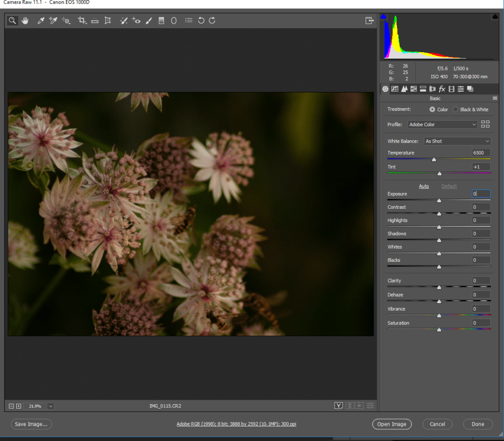Toggle full screen mode icon
Screen dimensions: 504x441
tap(369, 21)
